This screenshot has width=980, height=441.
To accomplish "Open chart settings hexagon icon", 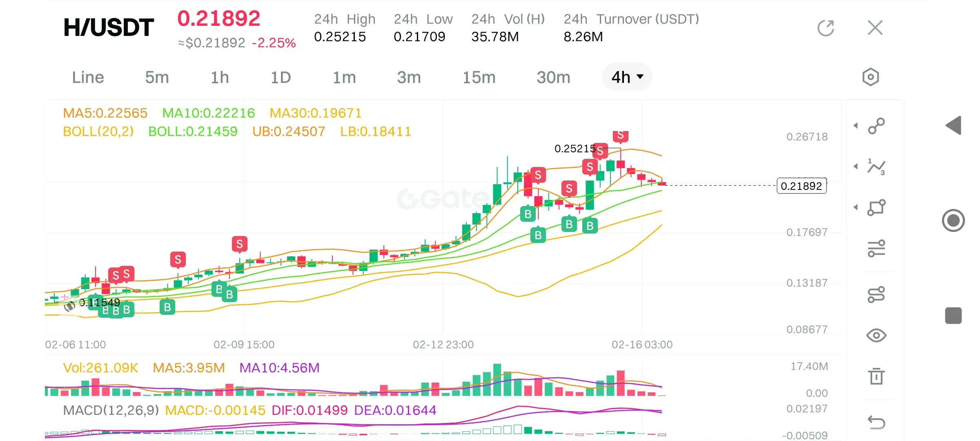I will 870,77.
